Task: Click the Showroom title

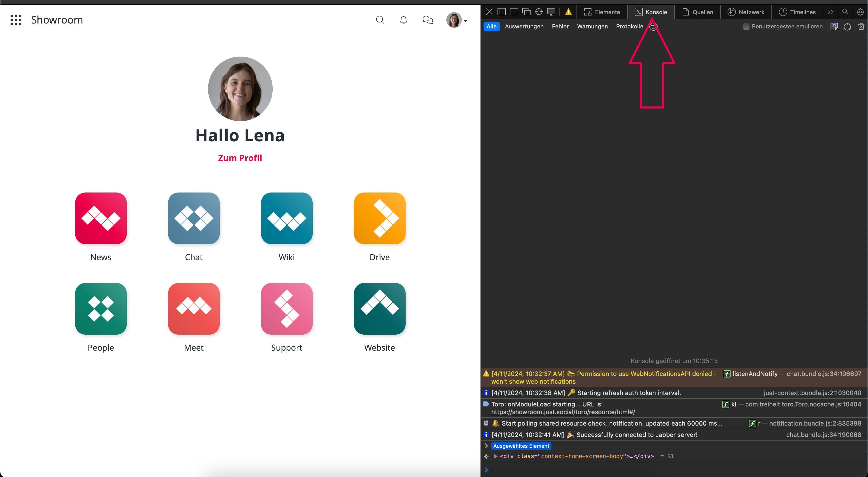Action: click(x=57, y=20)
